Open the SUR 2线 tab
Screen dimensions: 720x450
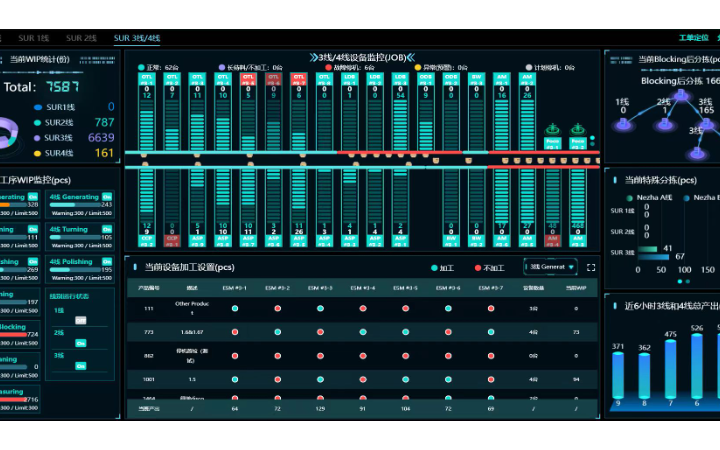pos(81,38)
